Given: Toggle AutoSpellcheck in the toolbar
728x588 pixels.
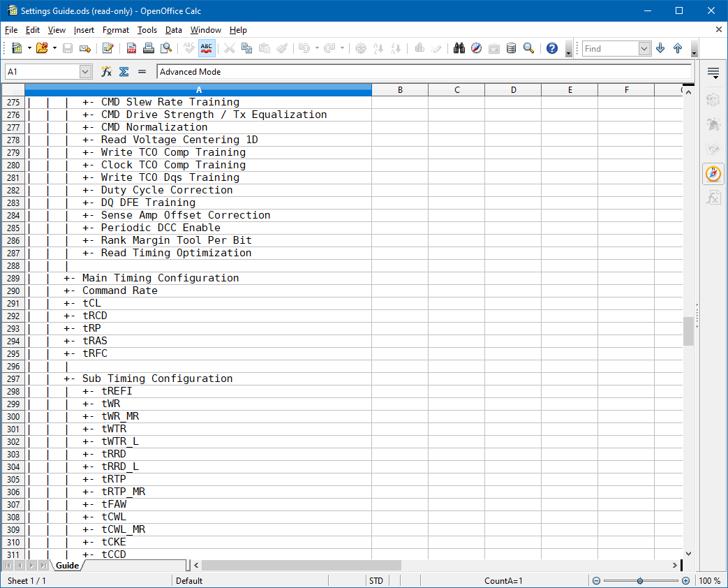Looking at the screenshot, I should pyautogui.click(x=207, y=48).
